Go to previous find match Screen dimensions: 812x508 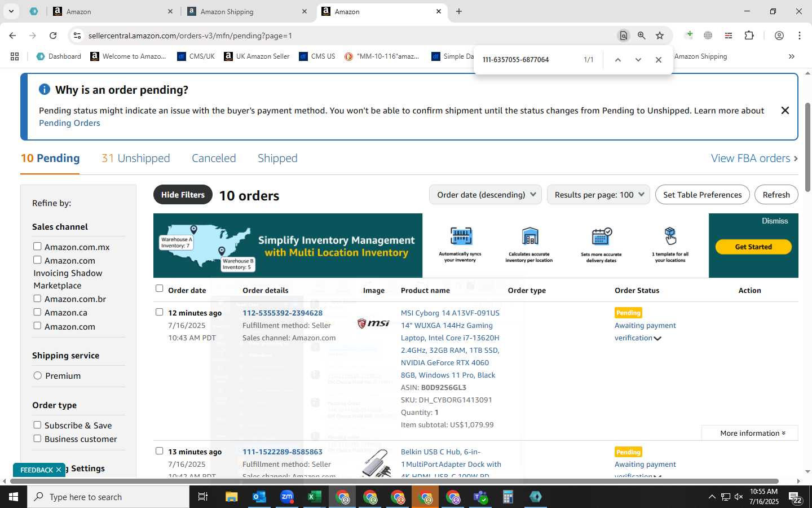tap(618, 60)
